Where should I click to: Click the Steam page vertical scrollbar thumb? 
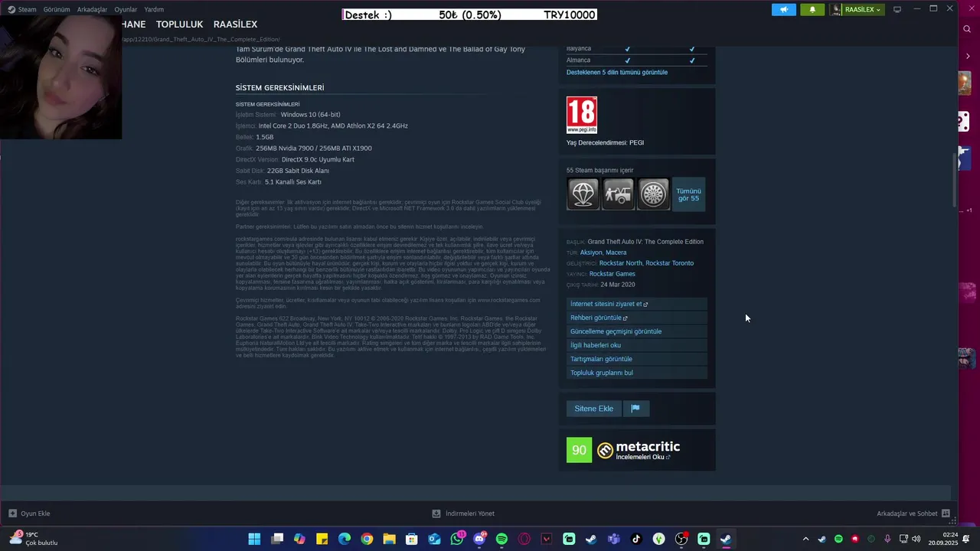(x=954, y=179)
